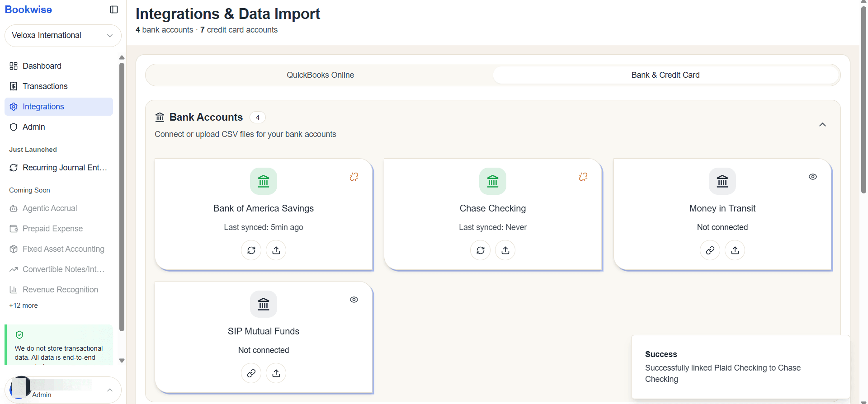868x404 pixels.
Task: Click the Integrations & Data Import heading
Action: [228, 14]
